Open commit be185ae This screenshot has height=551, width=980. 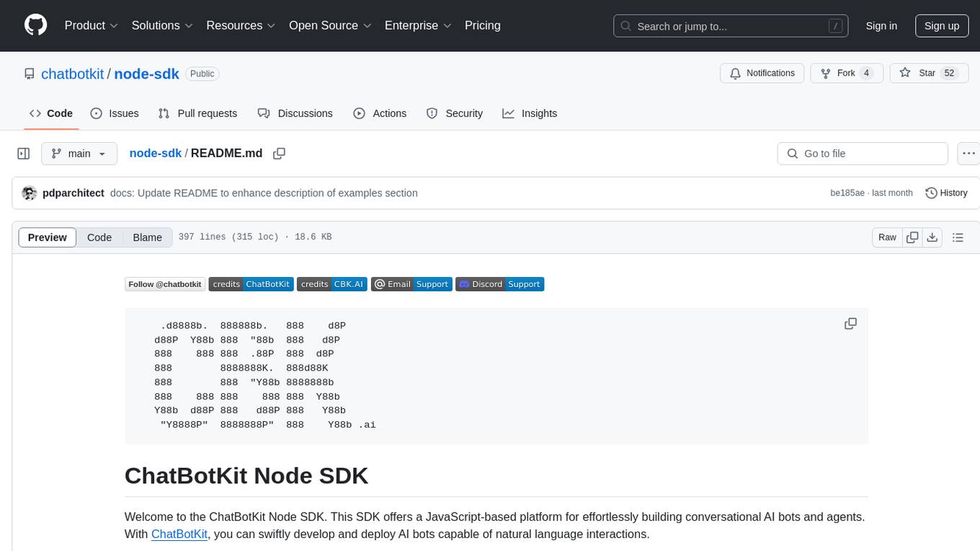(x=847, y=193)
